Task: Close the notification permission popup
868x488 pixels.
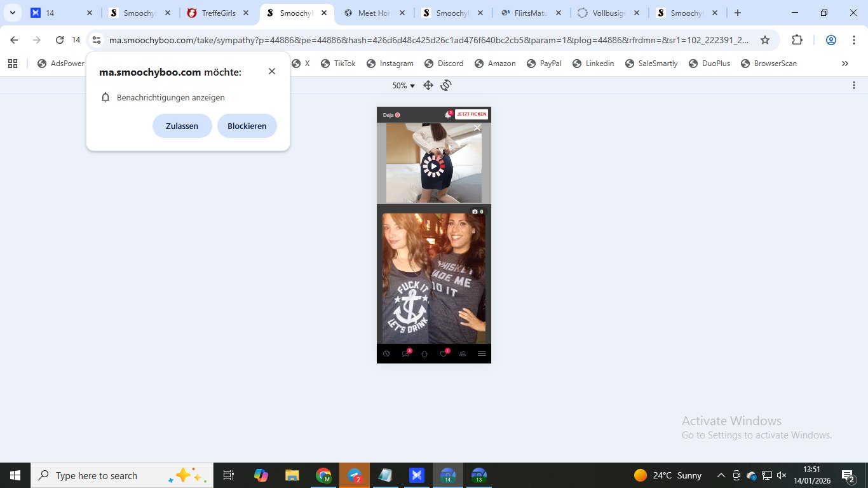Action: tap(272, 71)
